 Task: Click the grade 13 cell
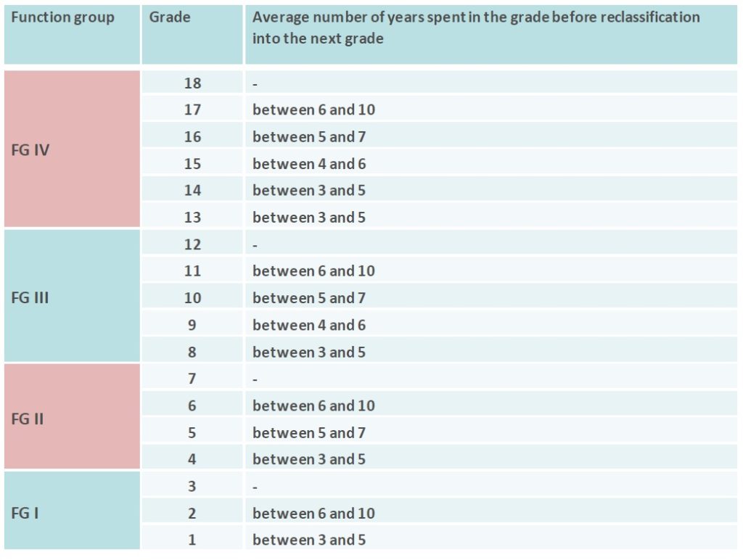tap(192, 217)
